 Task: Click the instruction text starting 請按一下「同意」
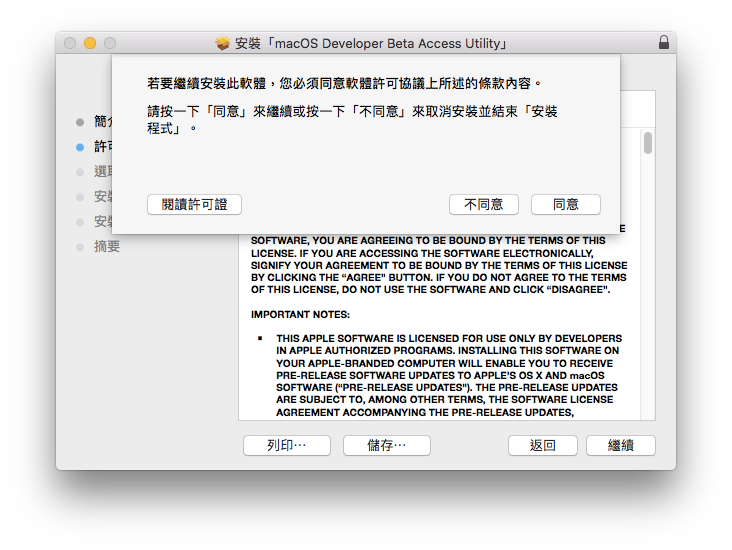coord(352,120)
